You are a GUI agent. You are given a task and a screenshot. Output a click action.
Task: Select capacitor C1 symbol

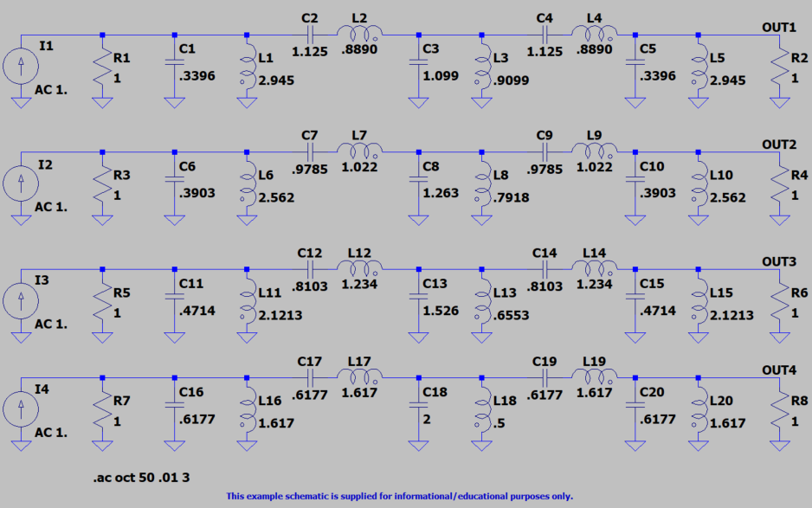(175, 62)
